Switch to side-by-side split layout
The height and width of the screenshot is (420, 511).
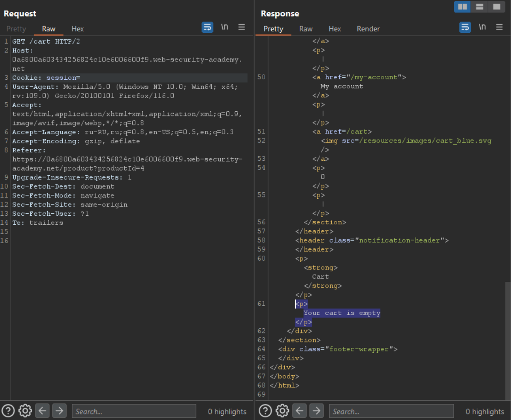point(462,7)
